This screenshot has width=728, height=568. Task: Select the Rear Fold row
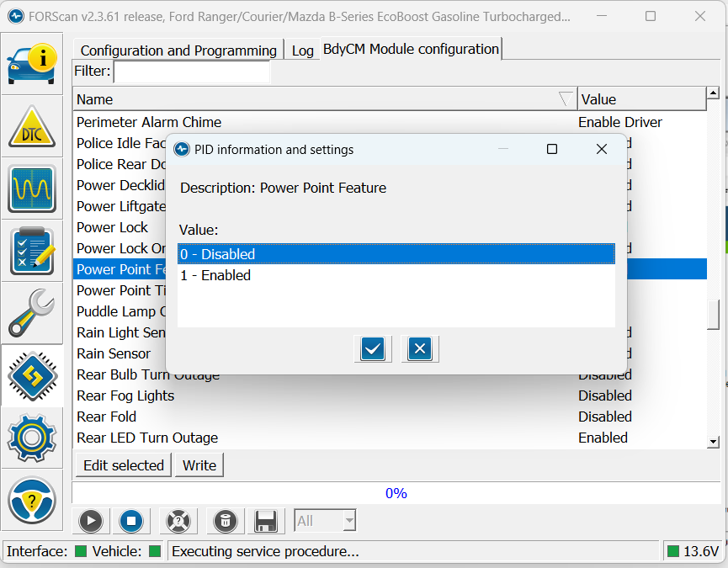pyautogui.click(x=390, y=417)
